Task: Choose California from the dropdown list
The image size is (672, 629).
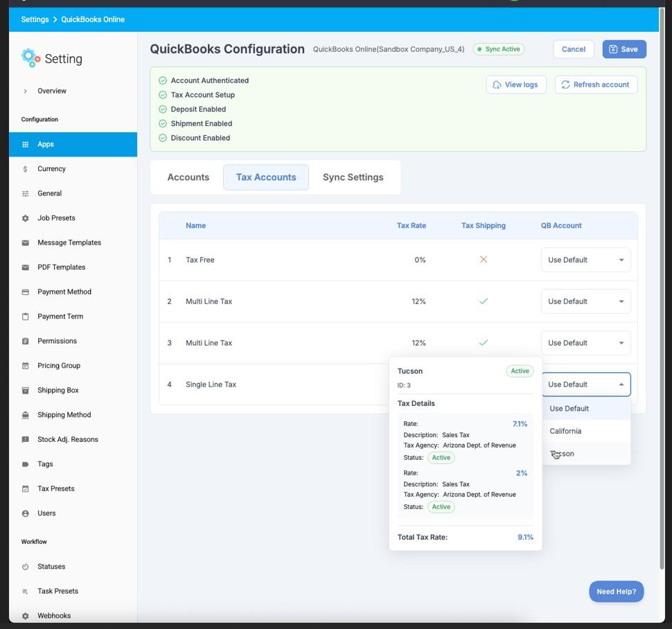Action: (x=565, y=431)
